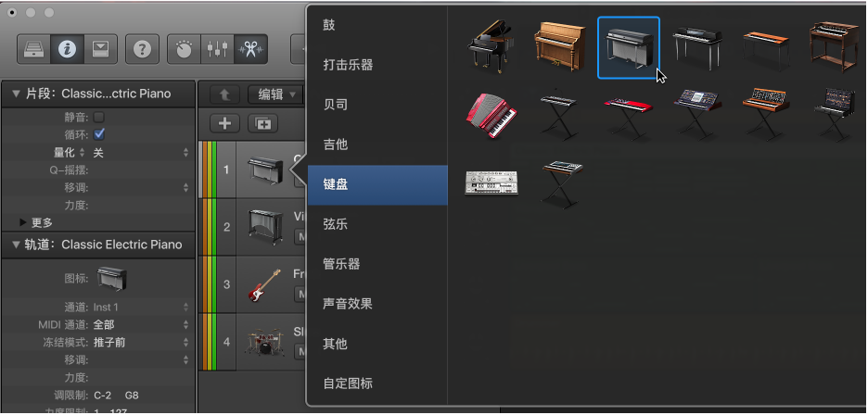Expand the 更多 disclosure triangle
Image resolution: width=868 pixels, height=415 pixels.
pyautogui.click(x=23, y=222)
